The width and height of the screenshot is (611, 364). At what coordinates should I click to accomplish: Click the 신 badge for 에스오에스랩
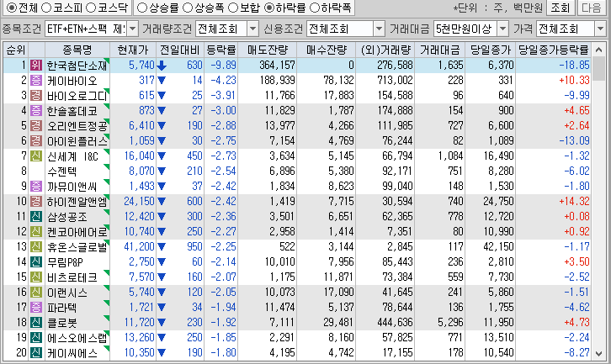point(36,338)
